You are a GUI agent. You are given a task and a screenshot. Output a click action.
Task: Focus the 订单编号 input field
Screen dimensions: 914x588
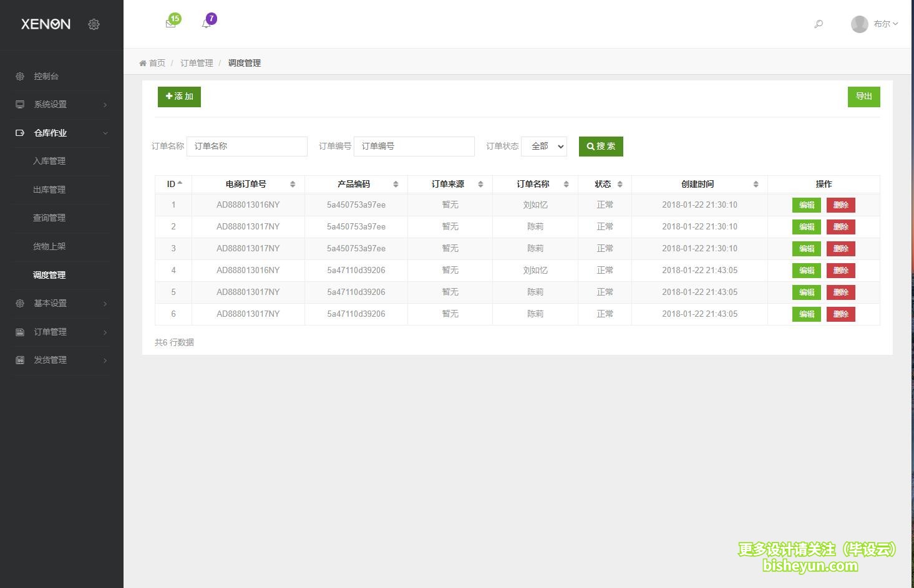(414, 146)
